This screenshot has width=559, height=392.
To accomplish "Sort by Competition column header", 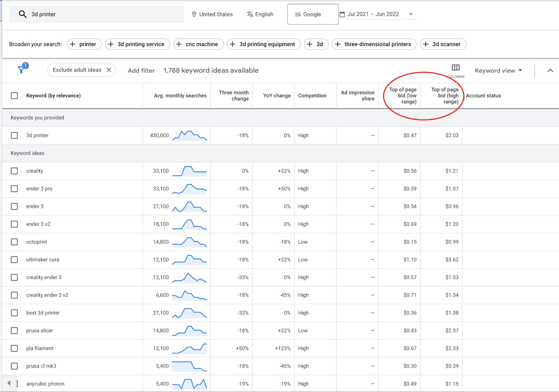I will (312, 96).
